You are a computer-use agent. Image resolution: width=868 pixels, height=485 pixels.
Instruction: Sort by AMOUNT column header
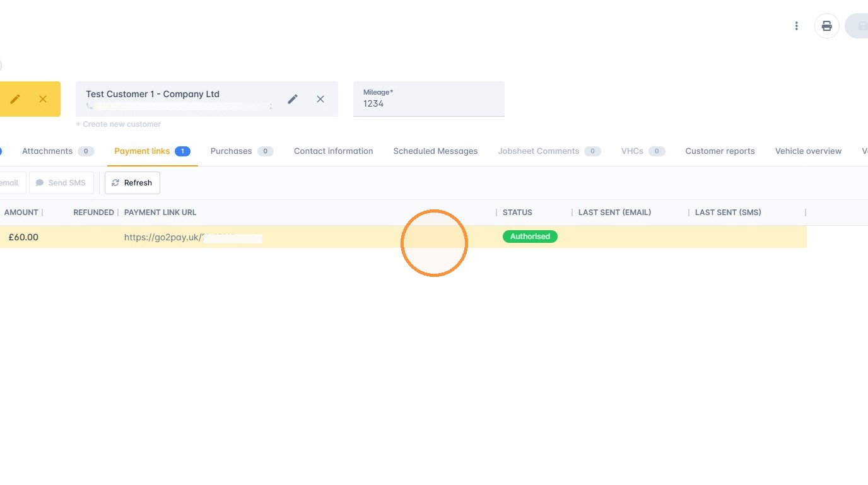(x=21, y=213)
